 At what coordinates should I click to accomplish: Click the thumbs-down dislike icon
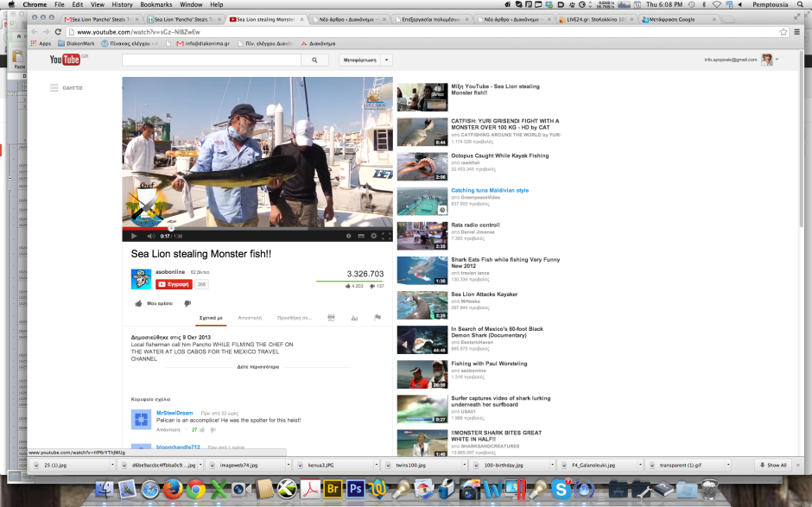[187, 304]
